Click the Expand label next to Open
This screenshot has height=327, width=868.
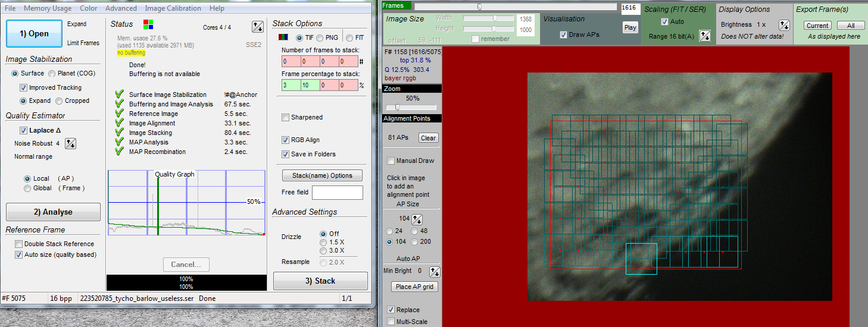77,24
